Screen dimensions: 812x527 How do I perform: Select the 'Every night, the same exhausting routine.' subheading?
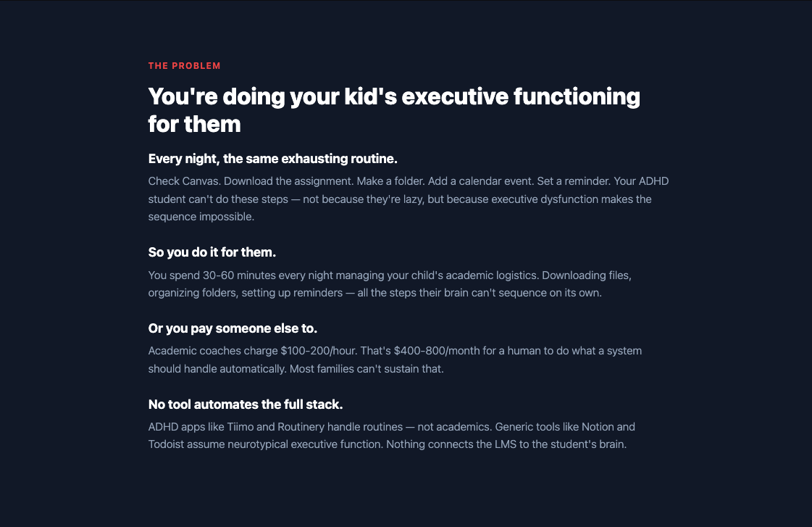tap(273, 159)
